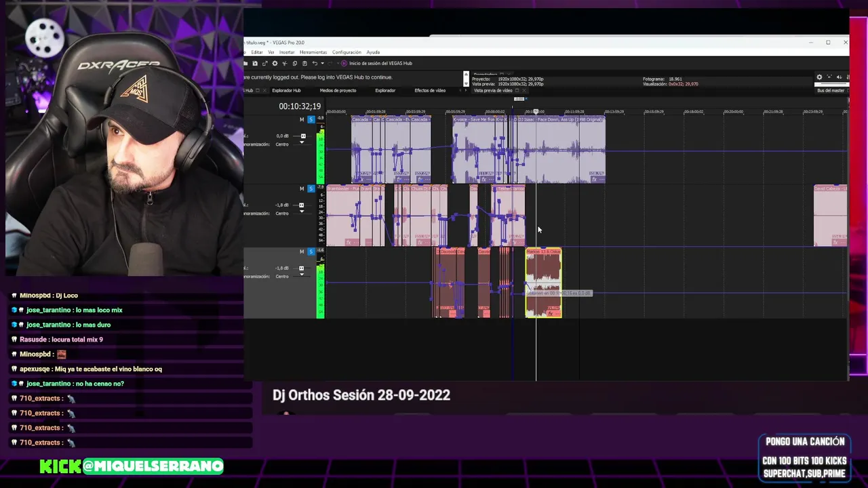Click the Paste clipboard icon
Image resolution: width=868 pixels, height=488 pixels.
(304, 63)
